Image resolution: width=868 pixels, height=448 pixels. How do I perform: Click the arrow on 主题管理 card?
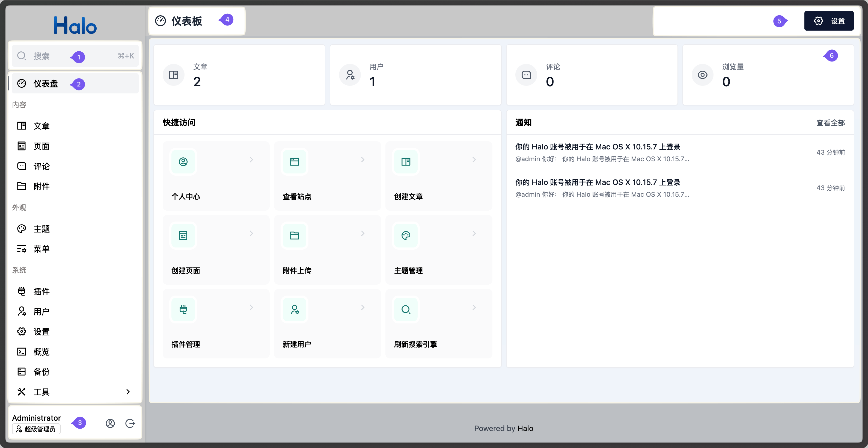pyautogui.click(x=474, y=233)
